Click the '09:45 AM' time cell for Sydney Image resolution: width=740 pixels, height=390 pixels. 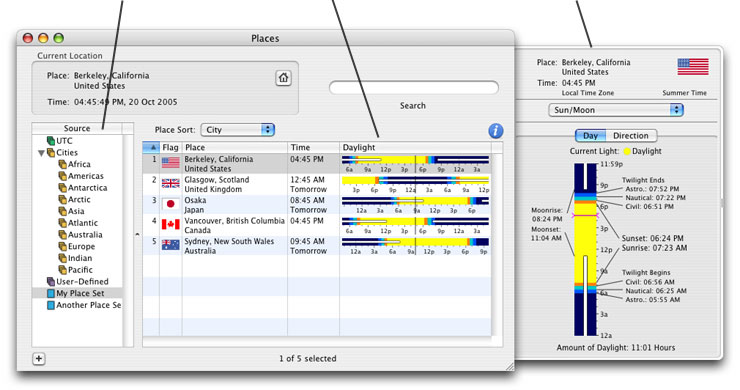[307, 241]
